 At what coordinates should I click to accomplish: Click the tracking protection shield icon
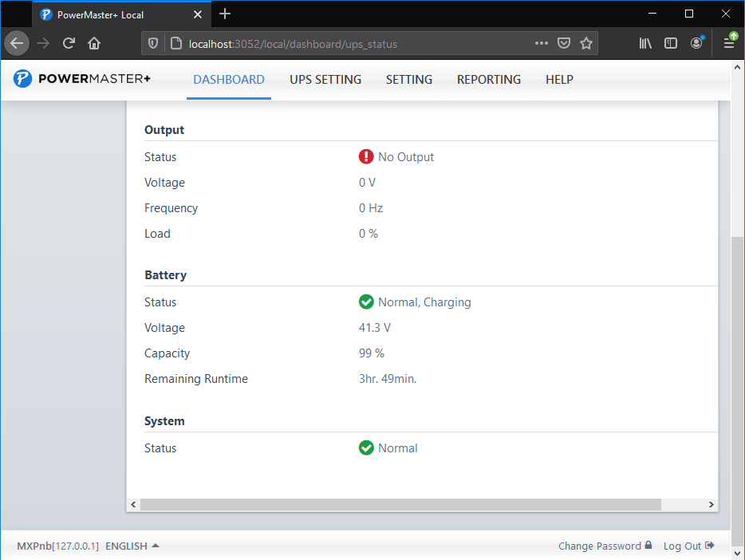(154, 44)
